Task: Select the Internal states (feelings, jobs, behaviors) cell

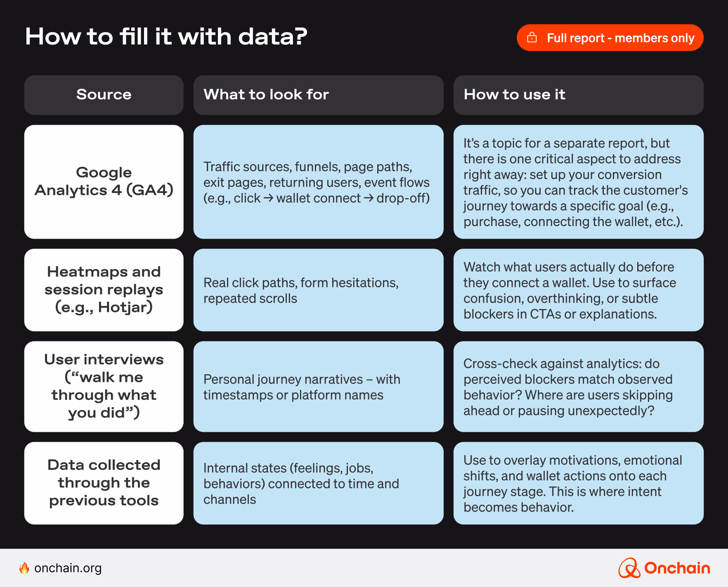Action: [x=318, y=483]
